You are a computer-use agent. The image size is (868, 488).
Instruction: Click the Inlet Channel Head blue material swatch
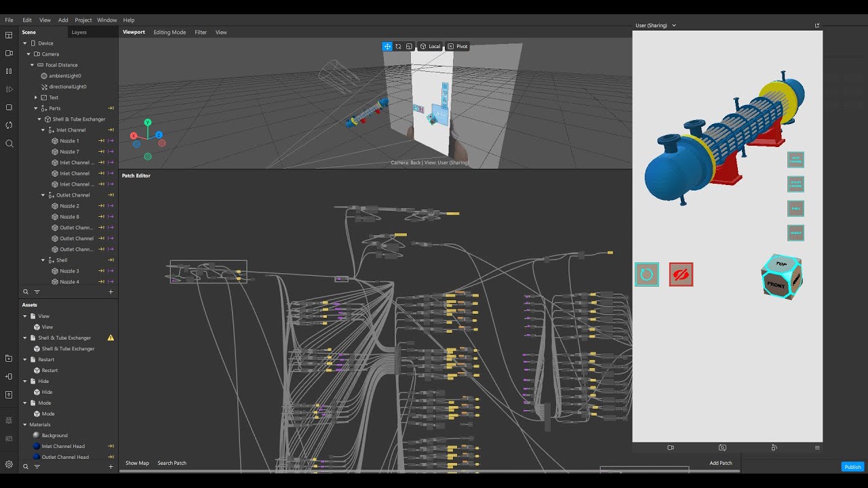pos(37,446)
